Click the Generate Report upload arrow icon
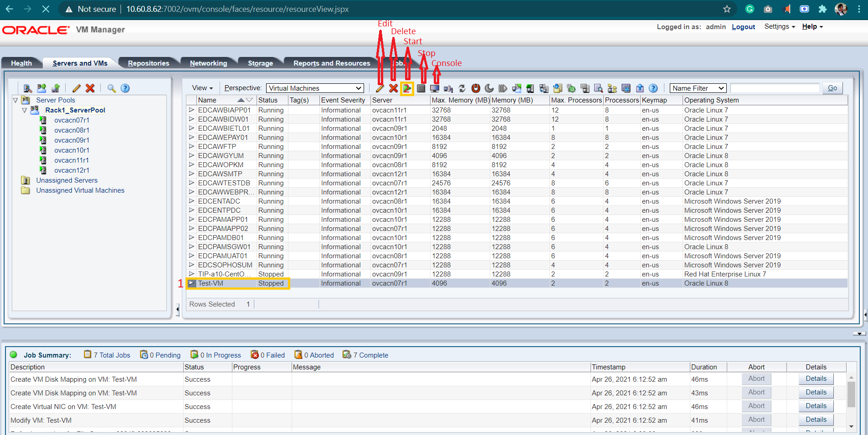This screenshot has height=435, width=868. (x=640, y=88)
